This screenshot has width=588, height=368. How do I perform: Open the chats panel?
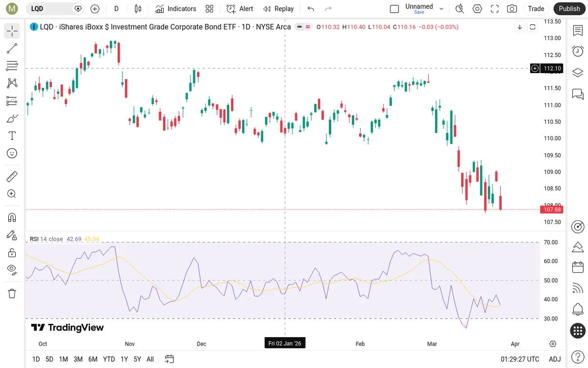tap(578, 94)
